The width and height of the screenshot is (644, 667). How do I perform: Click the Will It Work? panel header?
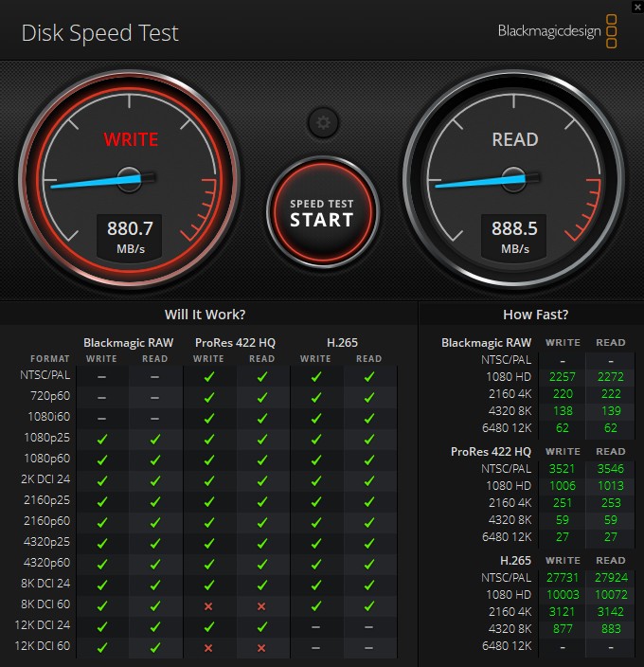pyautogui.click(x=205, y=315)
